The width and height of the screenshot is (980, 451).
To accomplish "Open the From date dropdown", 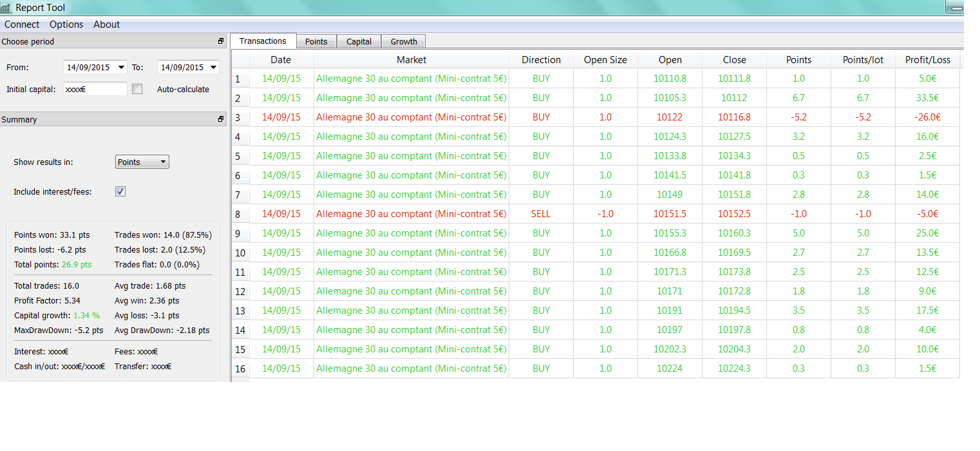I will 121,68.
